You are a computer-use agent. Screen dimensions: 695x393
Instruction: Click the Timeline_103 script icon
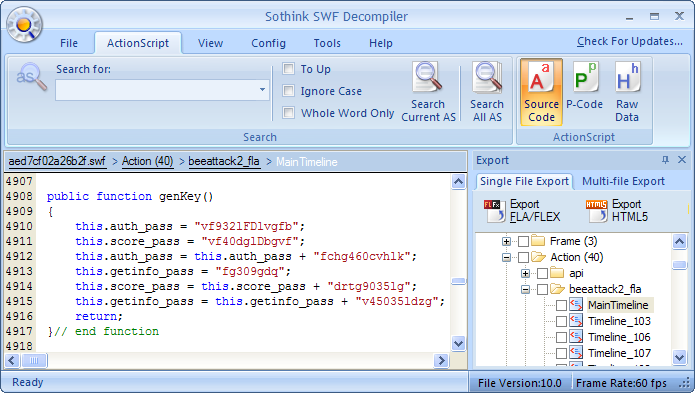[x=576, y=320]
